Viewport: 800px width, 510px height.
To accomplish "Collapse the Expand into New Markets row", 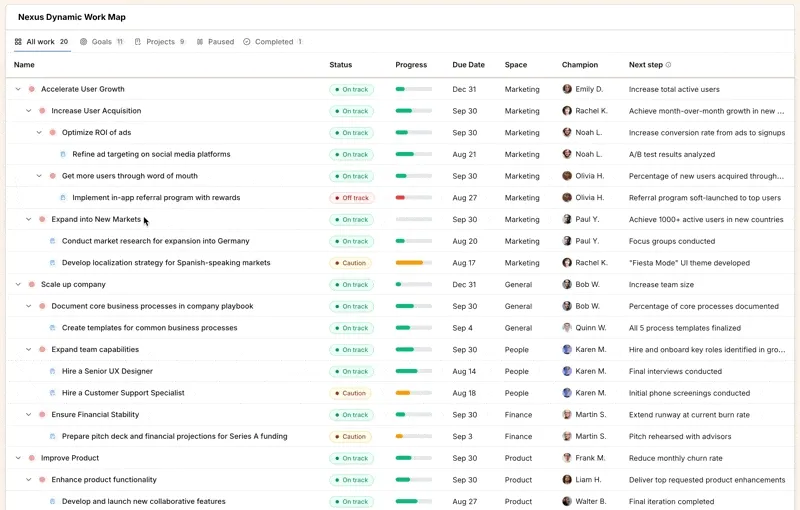I will (x=29, y=219).
